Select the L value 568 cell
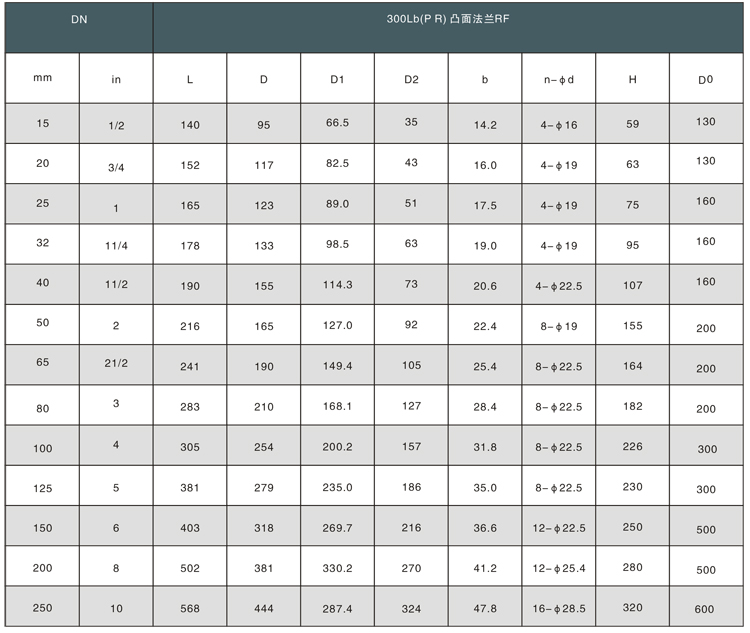The height and width of the screenshot is (633, 750). tap(190, 607)
